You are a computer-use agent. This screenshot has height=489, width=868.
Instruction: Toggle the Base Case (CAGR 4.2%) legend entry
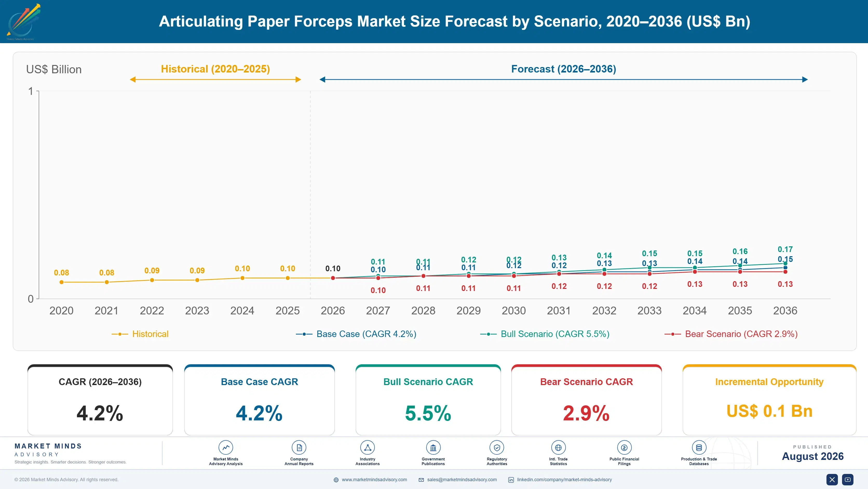pos(356,334)
